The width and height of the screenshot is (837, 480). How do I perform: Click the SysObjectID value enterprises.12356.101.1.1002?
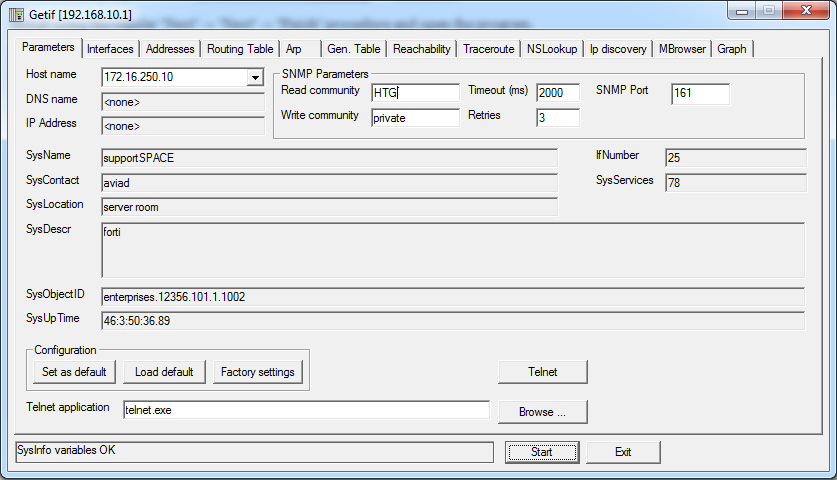[x=453, y=297]
